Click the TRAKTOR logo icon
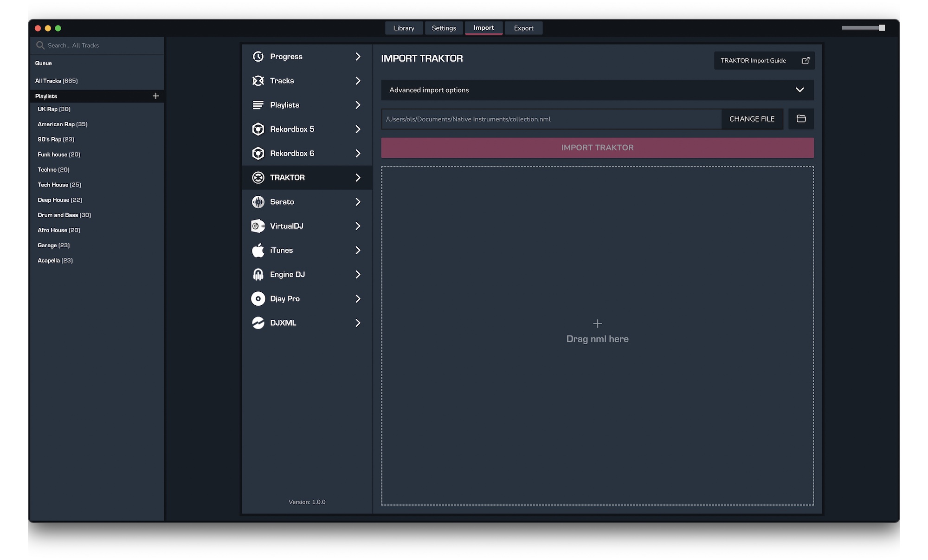This screenshot has width=928, height=560. coord(258,178)
